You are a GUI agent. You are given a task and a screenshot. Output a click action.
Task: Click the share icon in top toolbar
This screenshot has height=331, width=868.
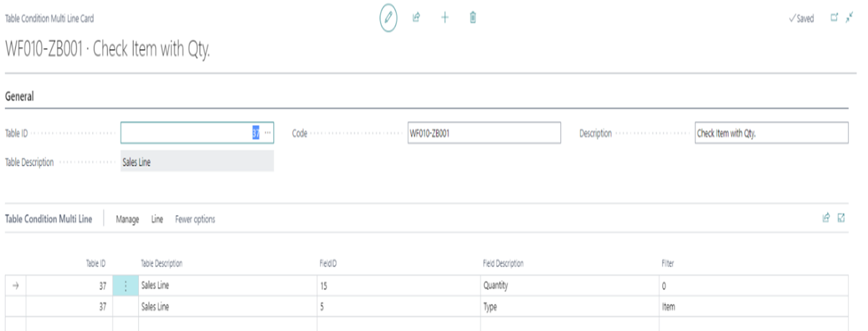tap(416, 18)
